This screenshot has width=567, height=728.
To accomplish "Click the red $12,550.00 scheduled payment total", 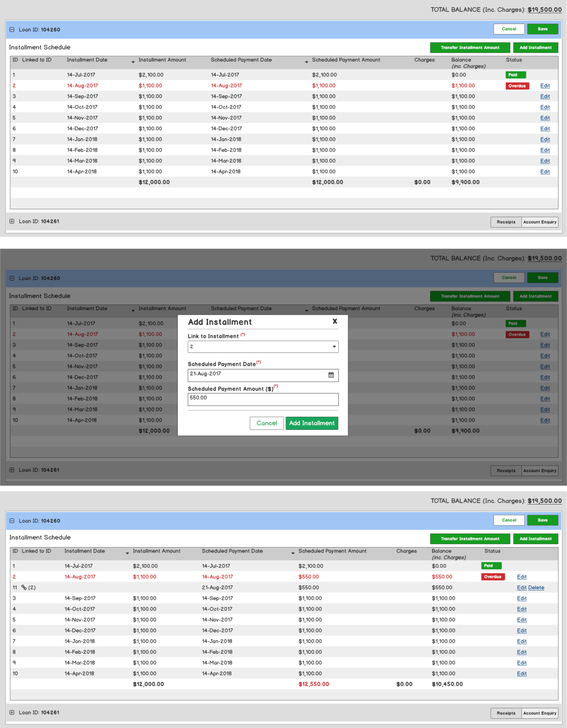I will pyautogui.click(x=314, y=684).
